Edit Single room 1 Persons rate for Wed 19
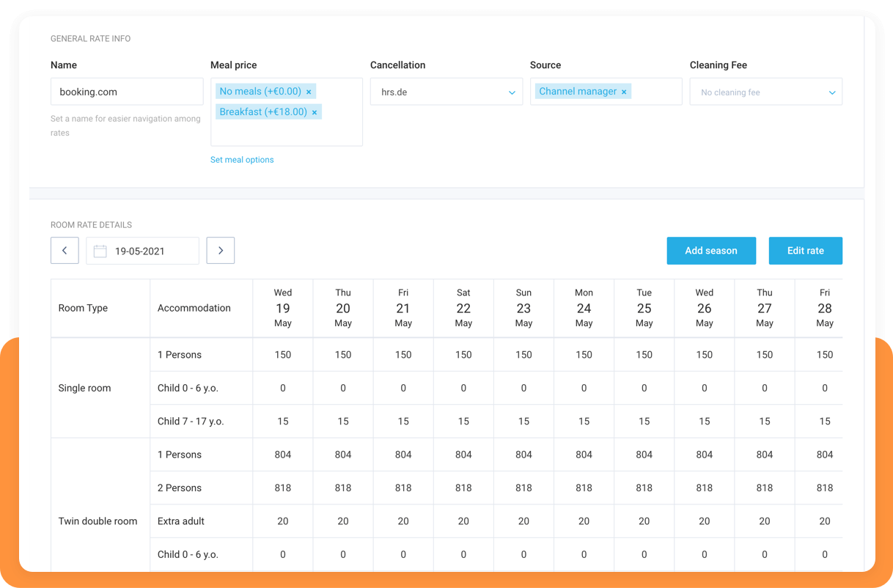 pyautogui.click(x=283, y=354)
